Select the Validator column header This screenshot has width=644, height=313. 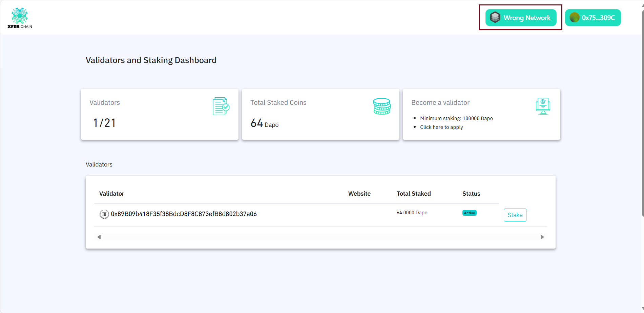pyautogui.click(x=111, y=193)
